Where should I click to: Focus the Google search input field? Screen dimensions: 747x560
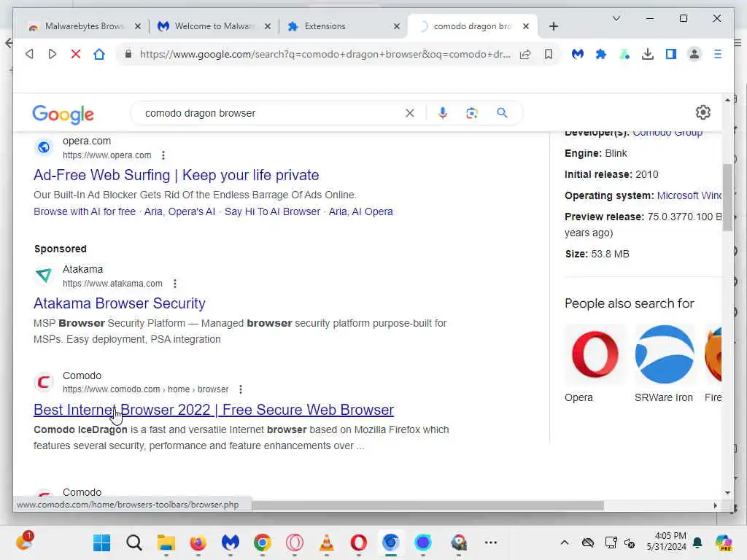point(271,113)
